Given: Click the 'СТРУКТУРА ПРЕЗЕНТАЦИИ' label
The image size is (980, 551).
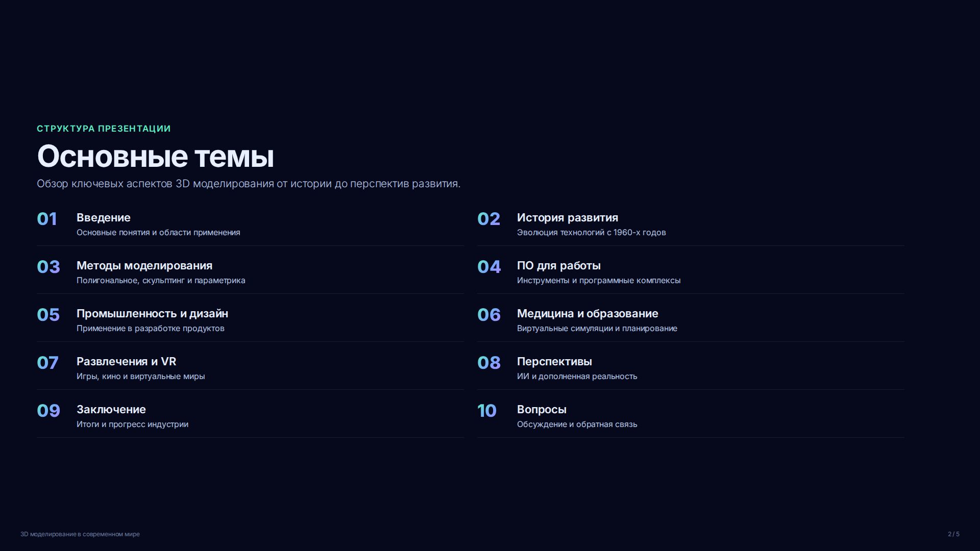Looking at the screenshot, I should [104, 129].
